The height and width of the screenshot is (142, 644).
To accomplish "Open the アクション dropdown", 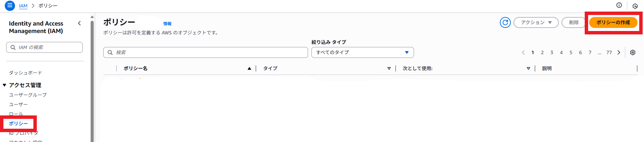I will tap(536, 22).
